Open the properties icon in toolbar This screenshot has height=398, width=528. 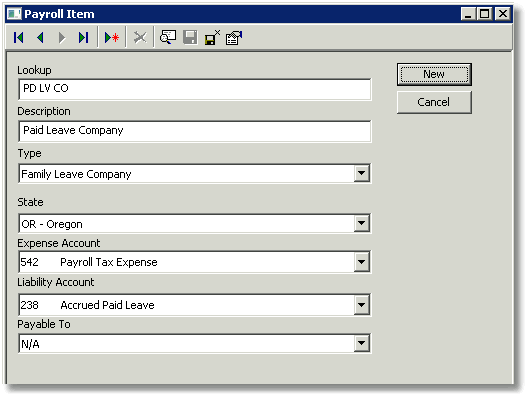(x=234, y=37)
